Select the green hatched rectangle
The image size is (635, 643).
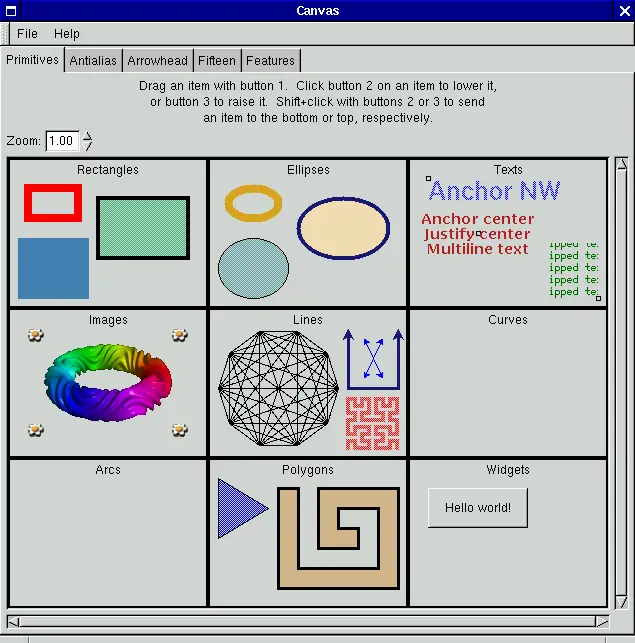tap(143, 228)
